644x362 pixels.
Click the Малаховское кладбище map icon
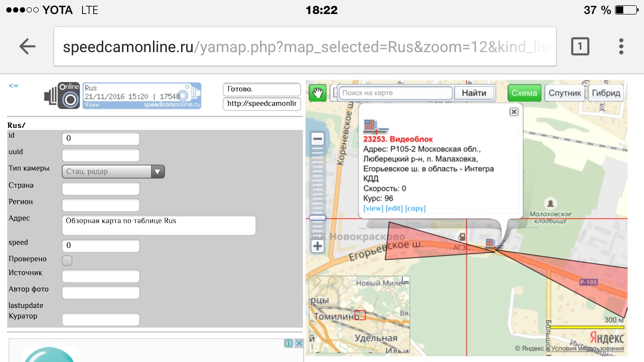(x=551, y=203)
